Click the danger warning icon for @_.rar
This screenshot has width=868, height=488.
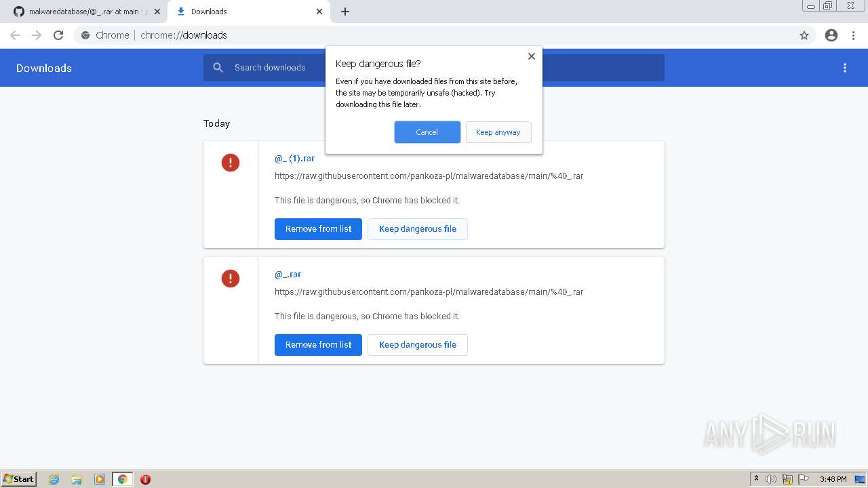(x=231, y=279)
